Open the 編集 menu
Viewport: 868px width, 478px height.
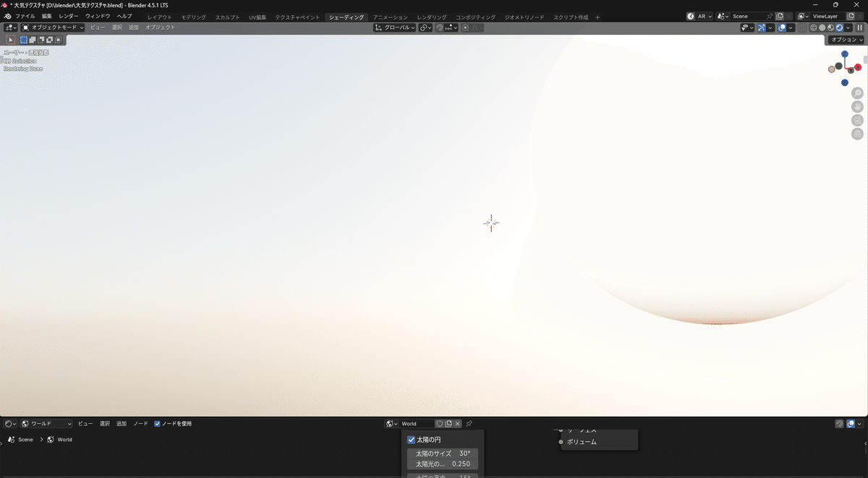point(46,16)
